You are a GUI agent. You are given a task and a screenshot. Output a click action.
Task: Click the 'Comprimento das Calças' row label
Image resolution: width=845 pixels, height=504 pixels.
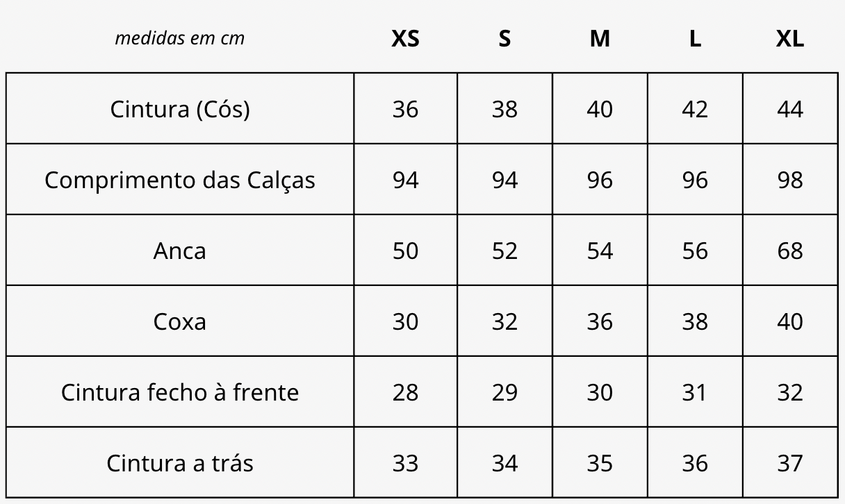(x=180, y=180)
